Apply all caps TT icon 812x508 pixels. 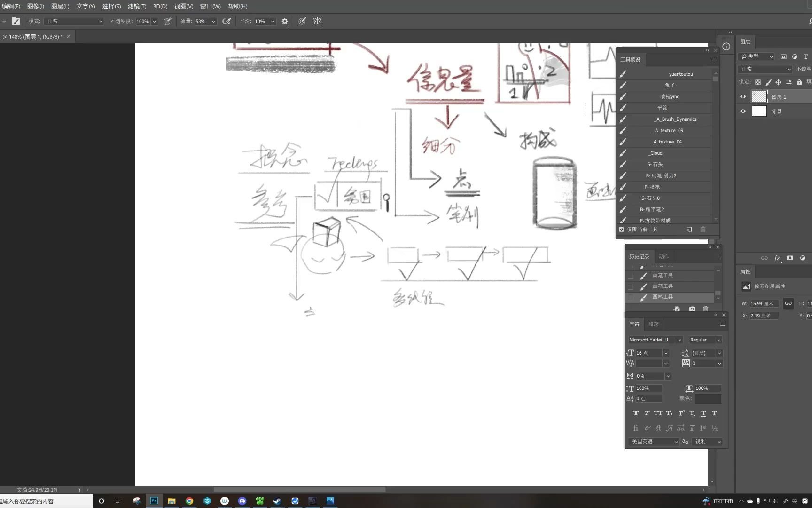658,413
